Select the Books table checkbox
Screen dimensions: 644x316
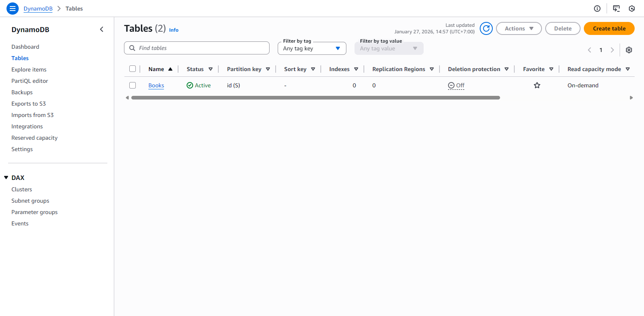pos(133,85)
